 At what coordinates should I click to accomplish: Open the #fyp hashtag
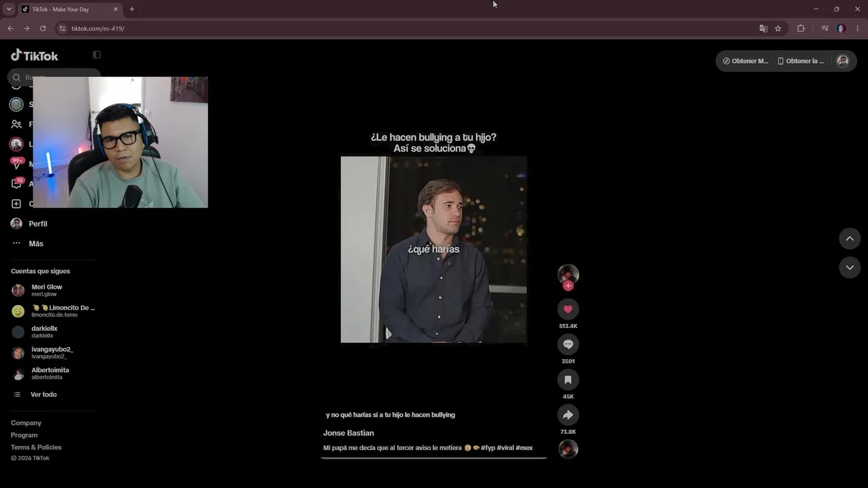pyautogui.click(x=488, y=448)
